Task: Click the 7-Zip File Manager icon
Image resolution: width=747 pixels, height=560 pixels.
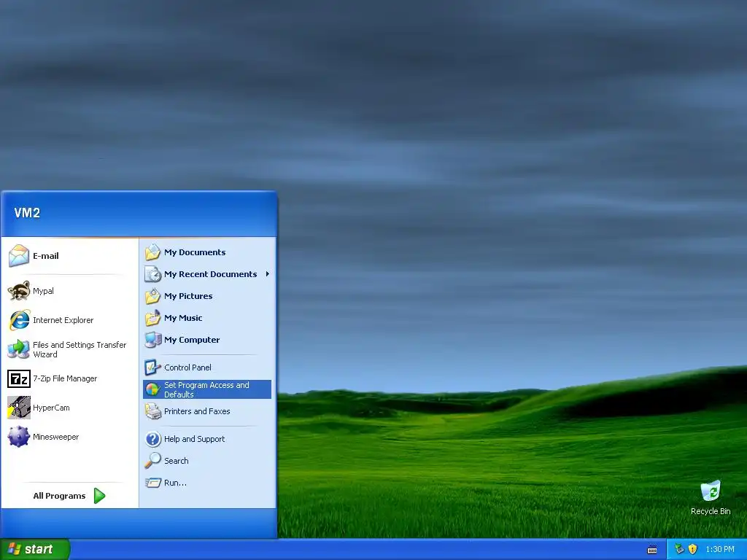Action: (x=18, y=378)
